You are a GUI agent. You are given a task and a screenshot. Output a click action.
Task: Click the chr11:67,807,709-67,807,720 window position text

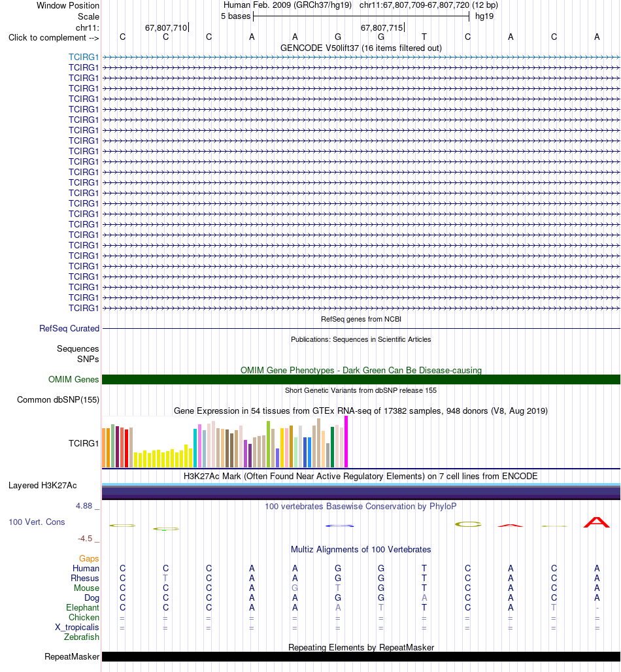(x=429, y=5)
